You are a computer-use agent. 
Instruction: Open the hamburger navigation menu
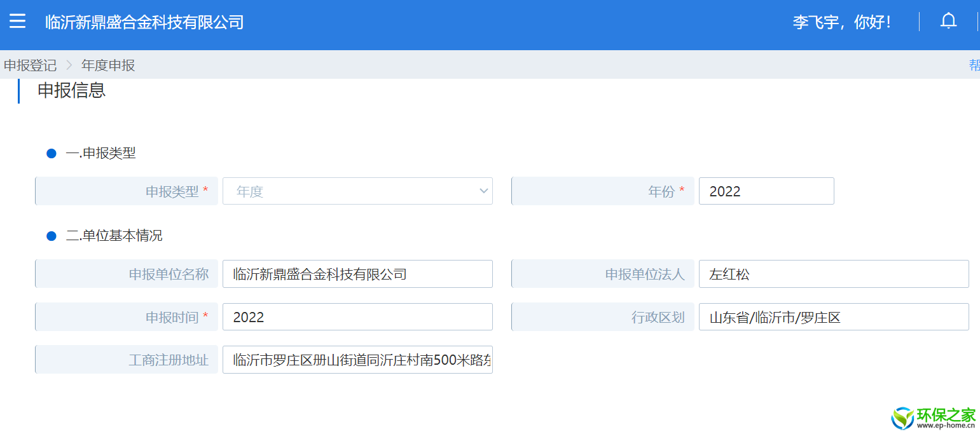coord(17,22)
